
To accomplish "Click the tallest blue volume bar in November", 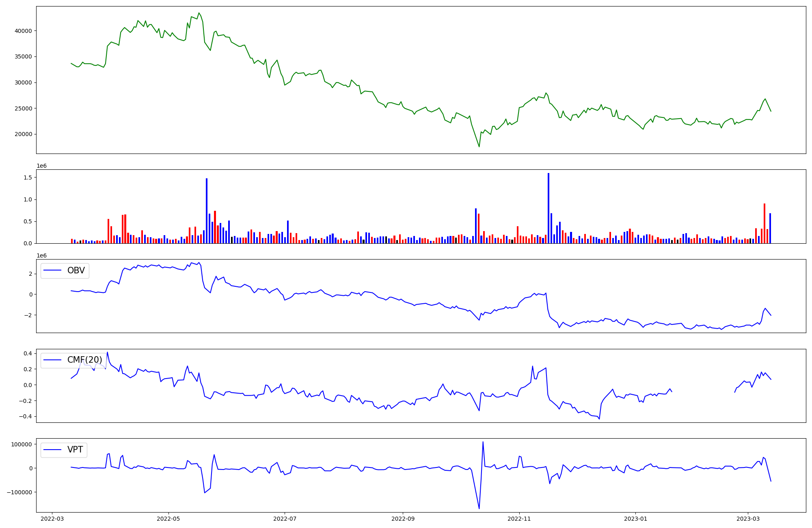I will point(549,208).
